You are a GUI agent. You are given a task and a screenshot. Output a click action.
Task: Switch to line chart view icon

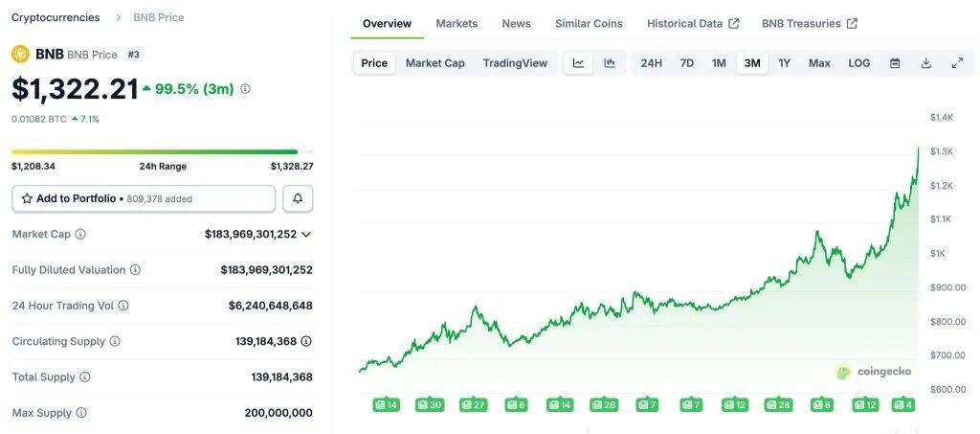point(579,63)
